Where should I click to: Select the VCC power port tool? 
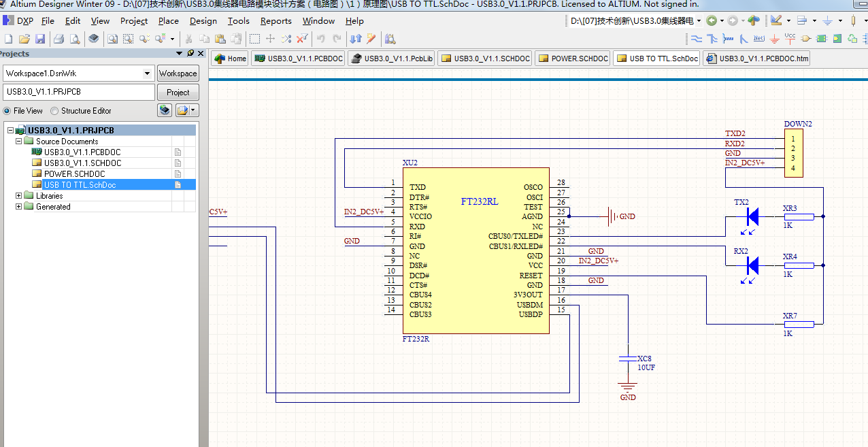tap(790, 38)
